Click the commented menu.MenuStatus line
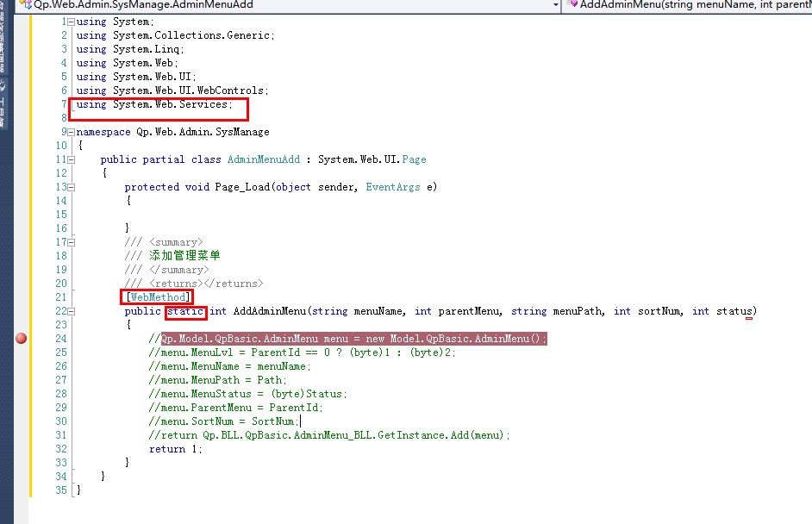The height and width of the screenshot is (524, 812). pyautogui.click(x=247, y=394)
